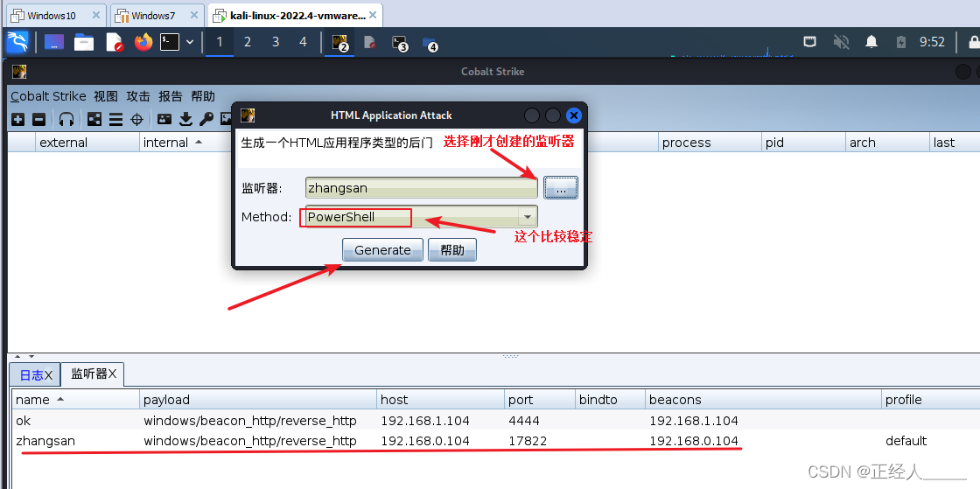Screen dimensions: 980x489
Task: Sort listeners by name column
Action: [75, 400]
